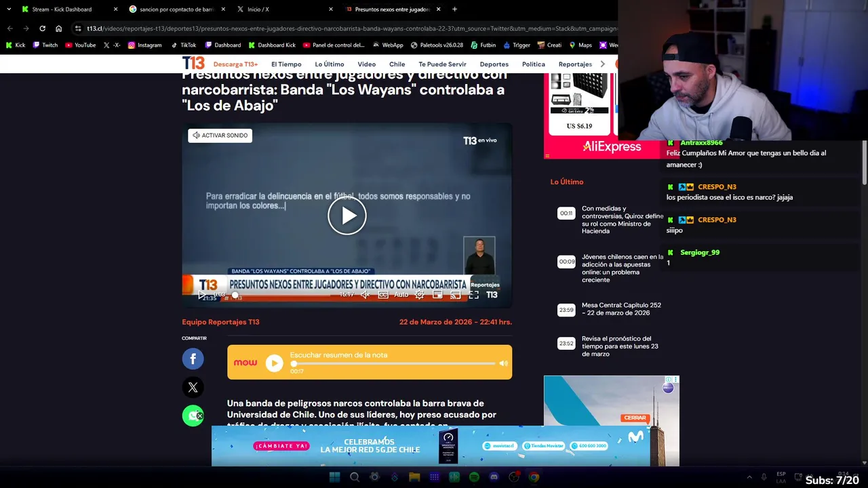The height and width of the screenshot is (488, 868).
Task: Open the Kick bookmark
Action: (x=16, y=45)
